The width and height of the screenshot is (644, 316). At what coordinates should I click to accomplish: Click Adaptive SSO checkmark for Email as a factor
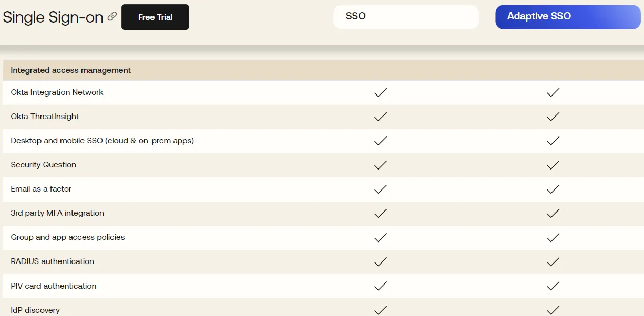point(553,189)
